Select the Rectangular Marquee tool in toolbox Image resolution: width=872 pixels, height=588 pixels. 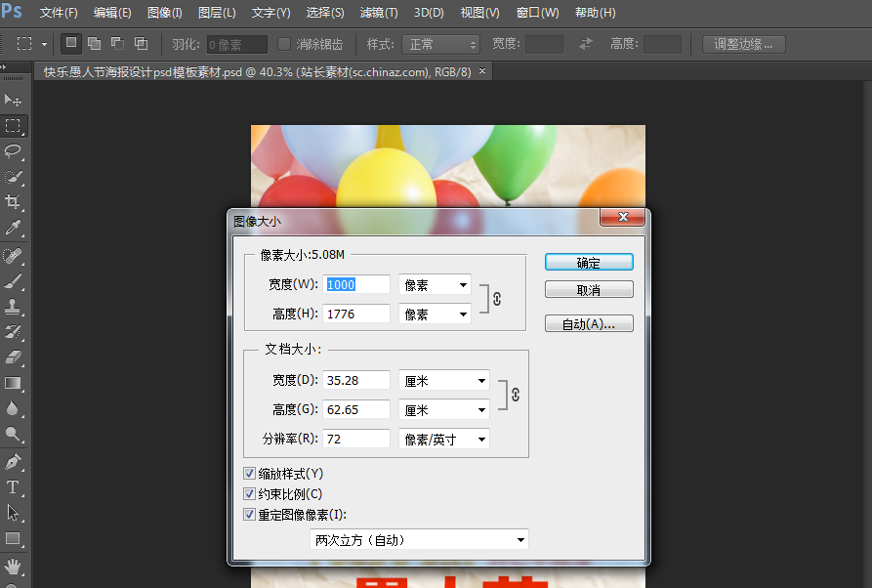pos(13,126)
